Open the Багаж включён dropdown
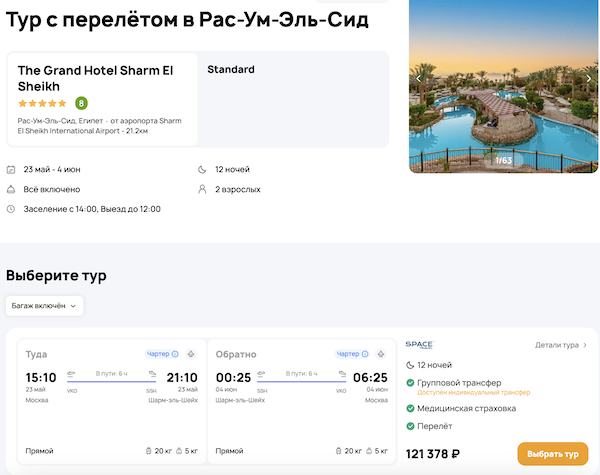This screenshot has width=600, height=475. (x=44, y=306)
